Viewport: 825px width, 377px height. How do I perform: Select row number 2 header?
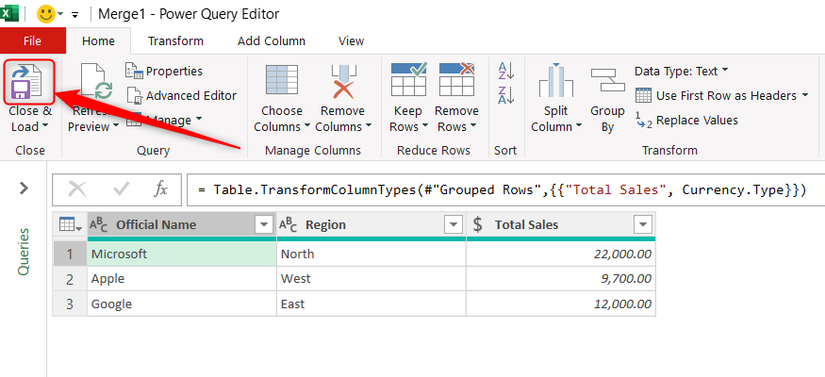pos(70,279)
